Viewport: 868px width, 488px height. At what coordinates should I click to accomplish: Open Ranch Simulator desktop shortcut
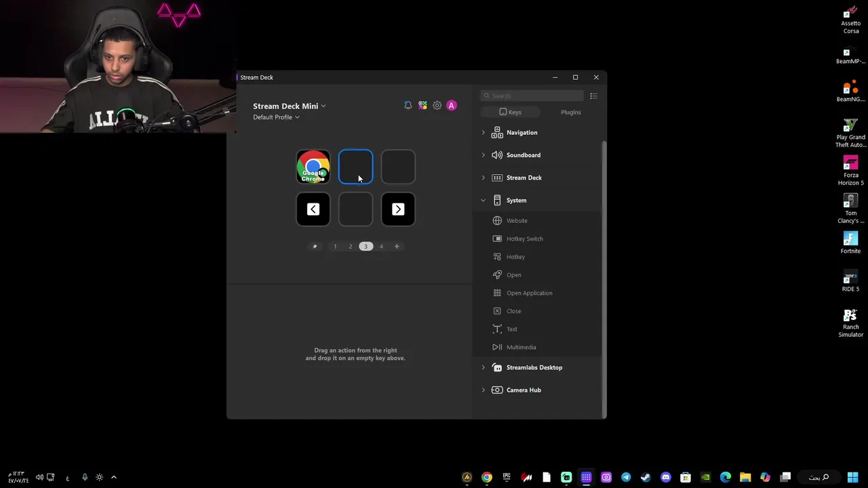851,323
